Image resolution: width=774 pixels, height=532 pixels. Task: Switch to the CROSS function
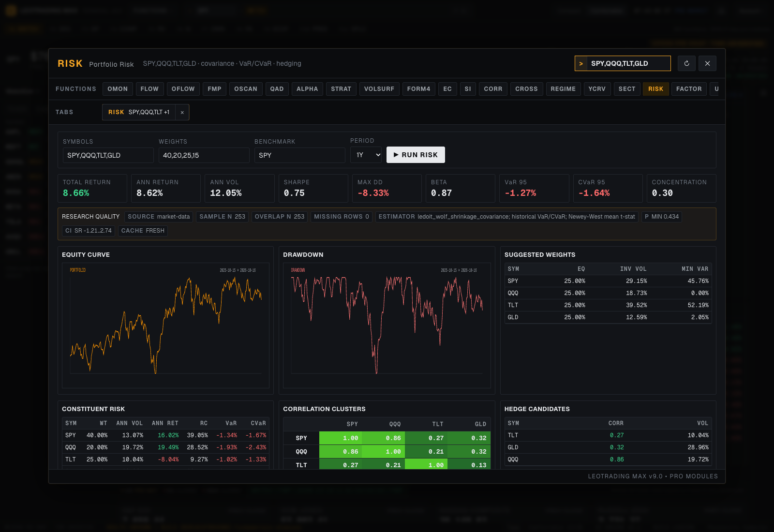click(x=526, y=89)
